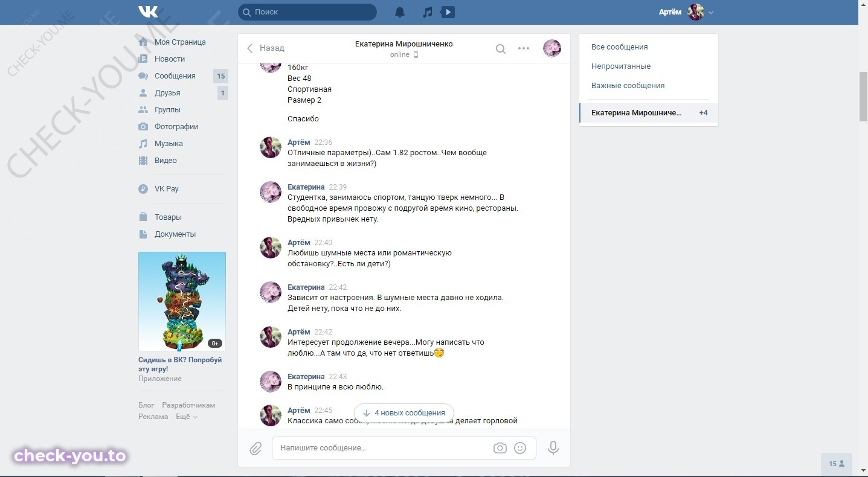Click the camera photo attach icon
The height and width of the screenshot is (477, 868).
500,448
